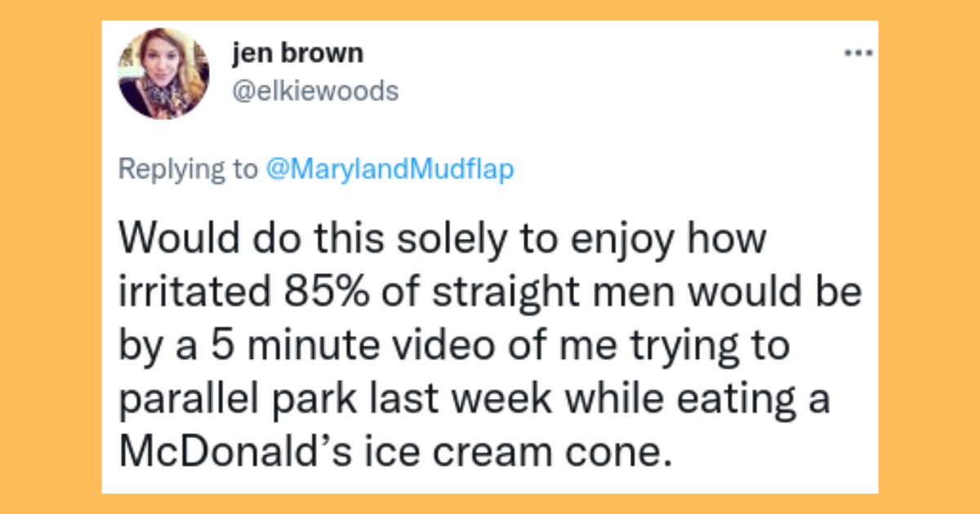The width and height of the screenshot is (980, 514).
Task: Open the three-dot more options menu
Action: click(858, 55)
